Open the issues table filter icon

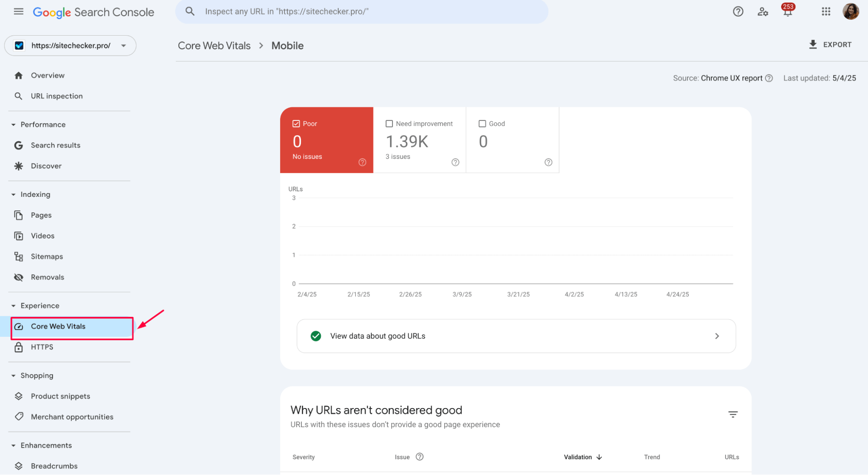point(733,415)
